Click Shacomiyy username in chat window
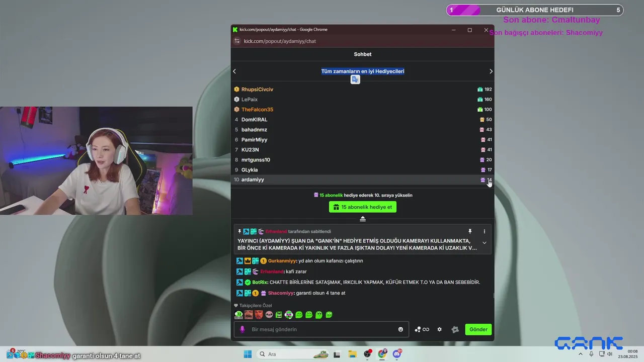Image resolution: width=644 pixels, height=362 pixels. [281, 293]
